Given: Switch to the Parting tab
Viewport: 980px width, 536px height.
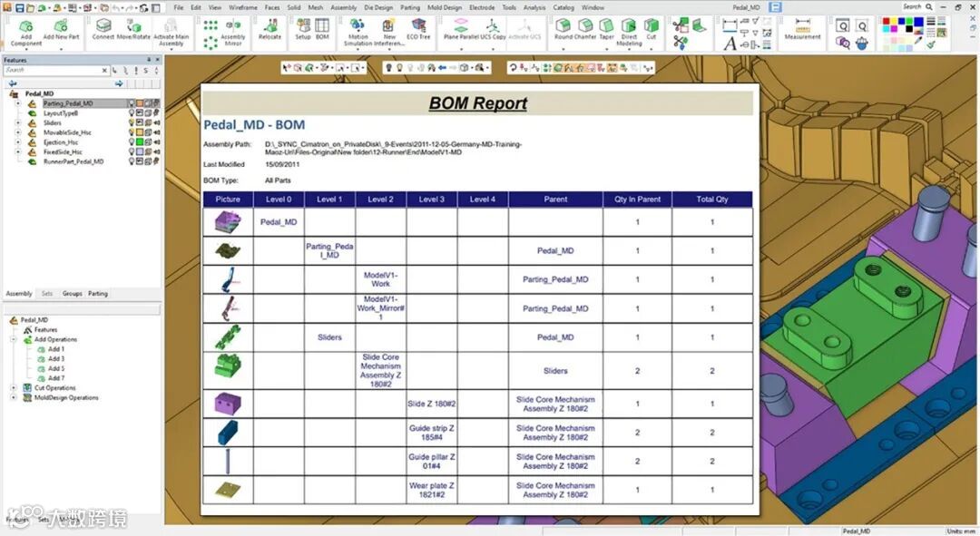Looking at the screenshot, I should point(97,294).
